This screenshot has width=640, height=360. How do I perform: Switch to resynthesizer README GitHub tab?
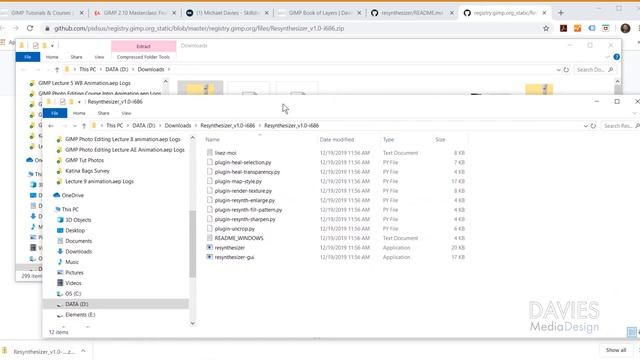412,13
